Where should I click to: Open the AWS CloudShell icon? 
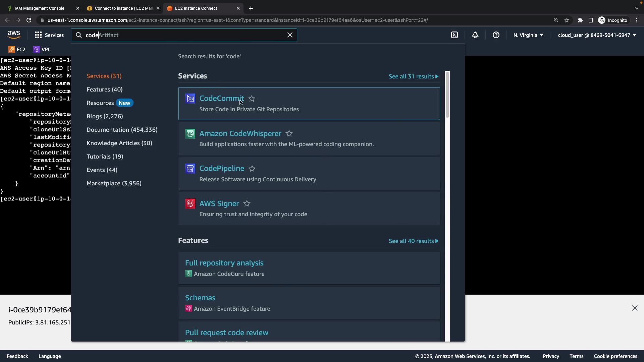454,35
